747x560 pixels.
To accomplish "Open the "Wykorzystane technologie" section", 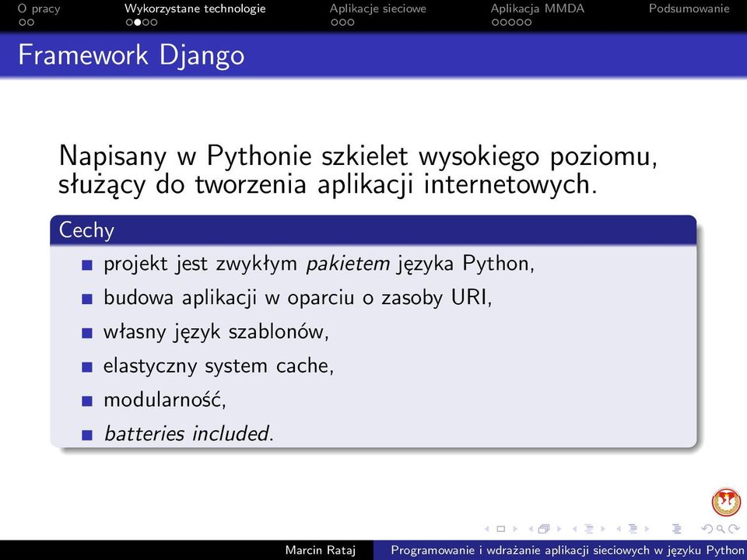I will pyautogui.click(x=195, y=9).
